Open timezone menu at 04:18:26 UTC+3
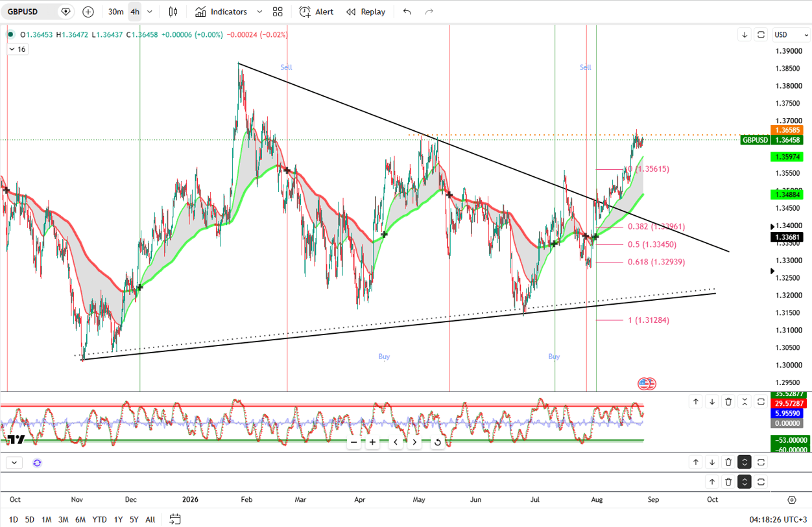 tap(778, 519)
